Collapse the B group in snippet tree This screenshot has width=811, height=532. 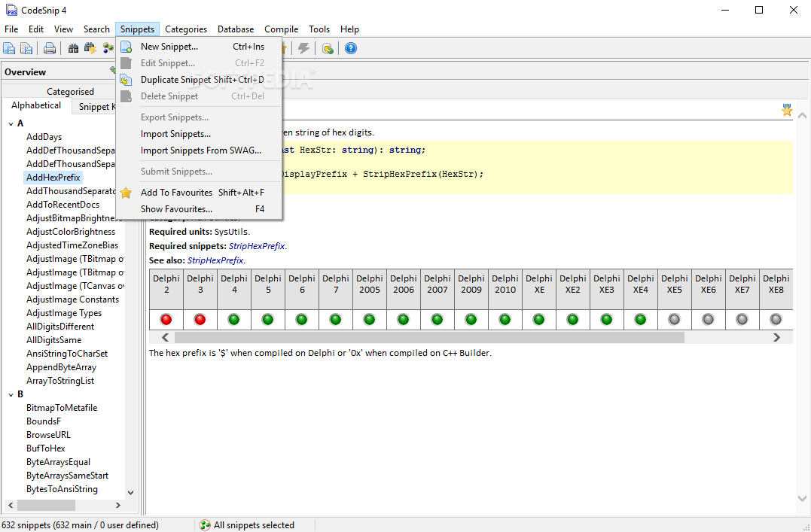(11, 394)
